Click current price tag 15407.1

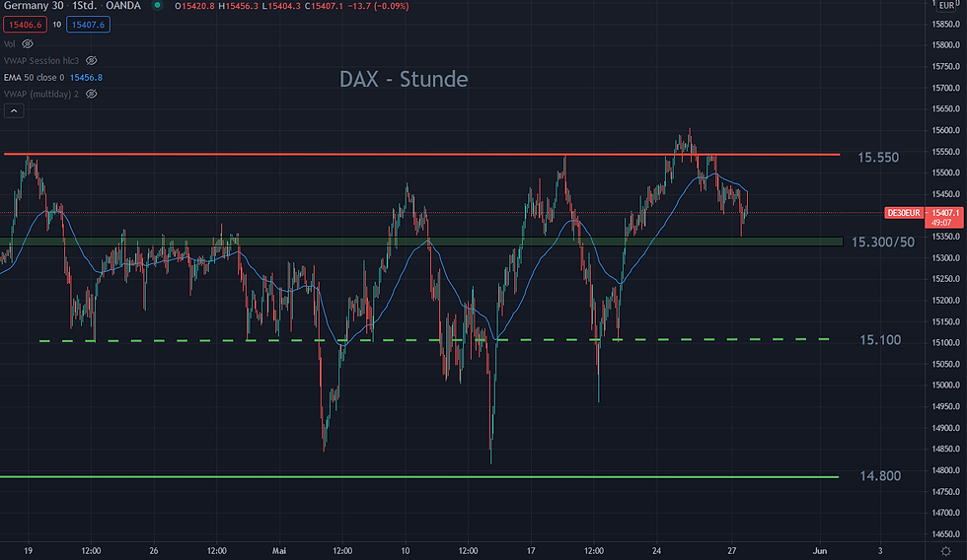(x=944, y=213)
